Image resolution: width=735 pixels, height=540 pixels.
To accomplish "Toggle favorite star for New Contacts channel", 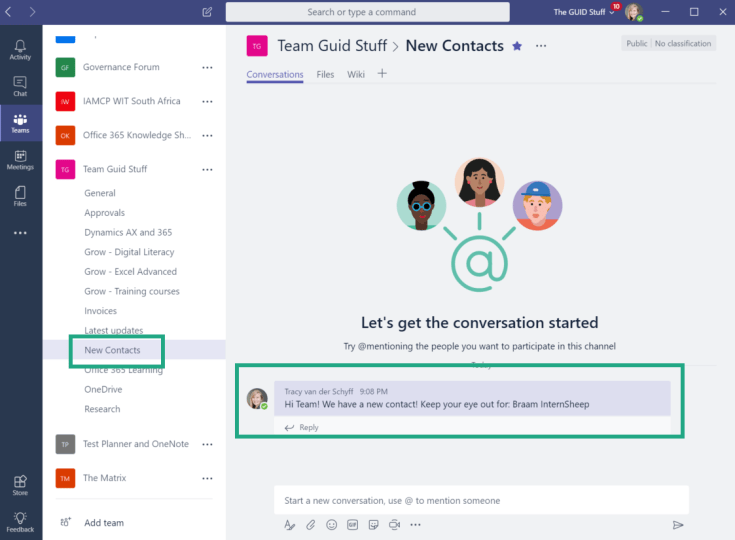I will [517, 46].
